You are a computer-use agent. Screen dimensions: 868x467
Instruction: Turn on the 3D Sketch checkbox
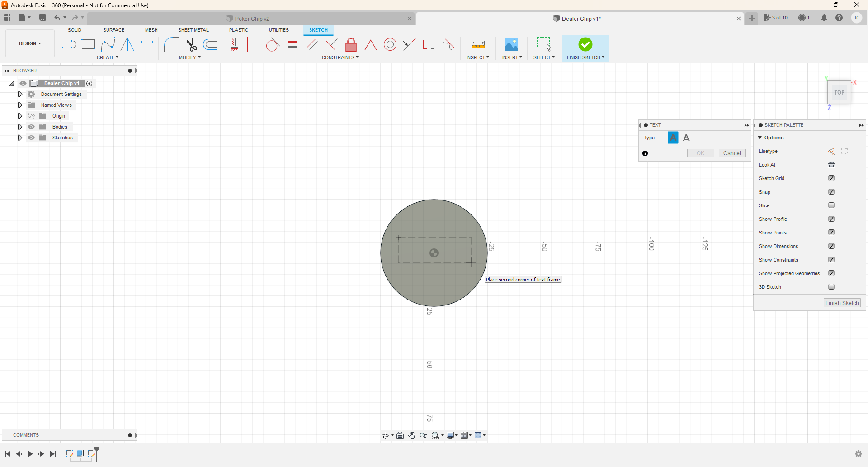(x=831, y=287)
